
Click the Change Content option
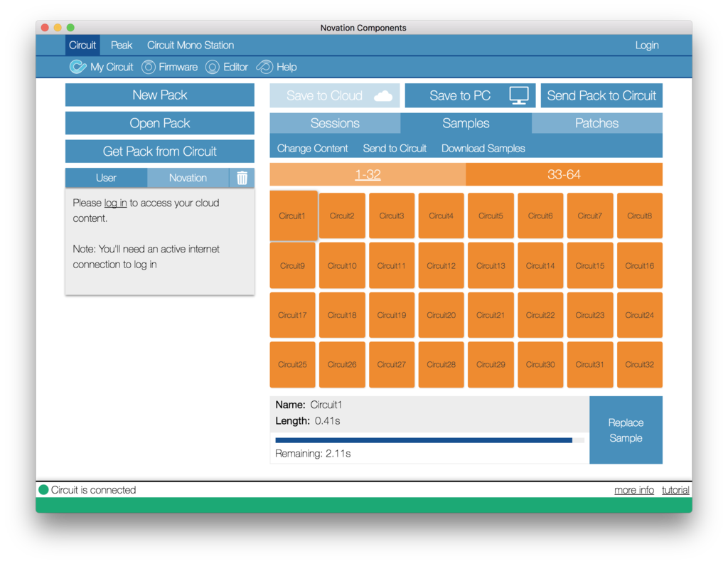click(312, 149)
